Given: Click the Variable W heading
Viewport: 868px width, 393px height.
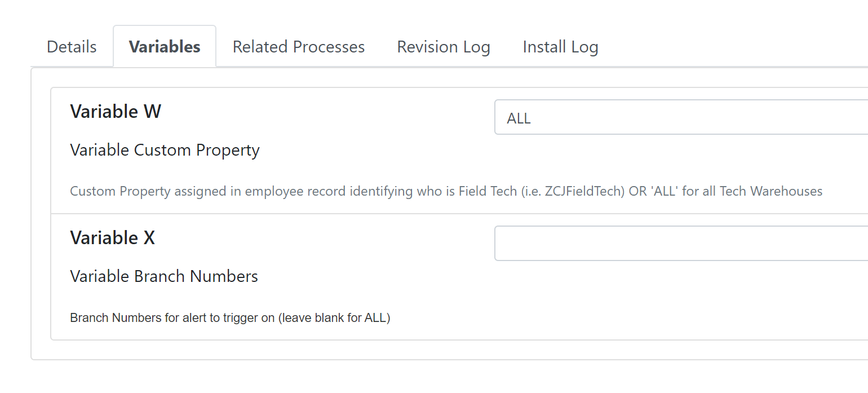Looking at the screenshot, I should (x=116, y=112).
